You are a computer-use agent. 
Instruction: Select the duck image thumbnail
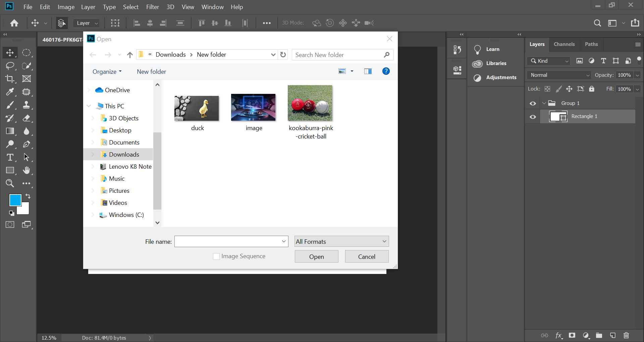tap(197, 108)
